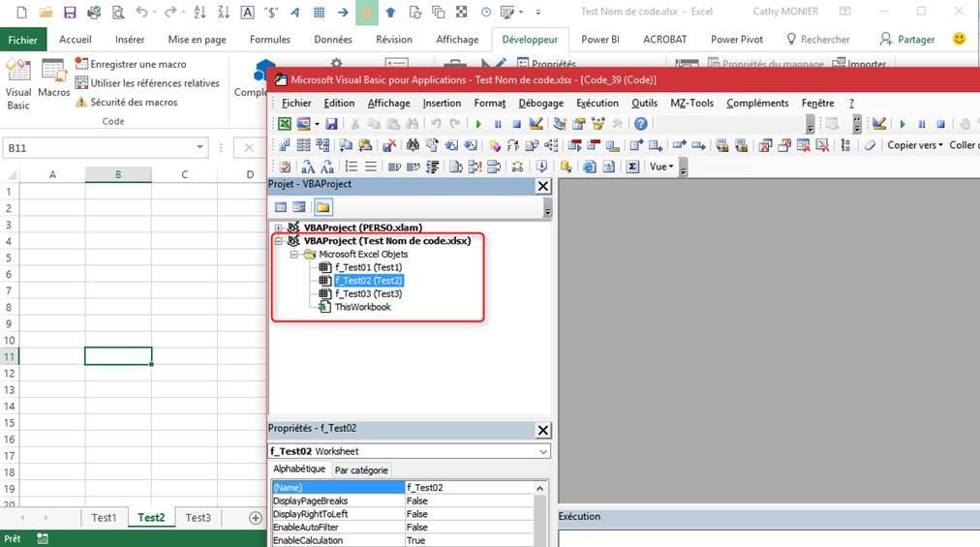Select column C header in Excel
This screenshot has height=547, width=980.
click(184, 174)
